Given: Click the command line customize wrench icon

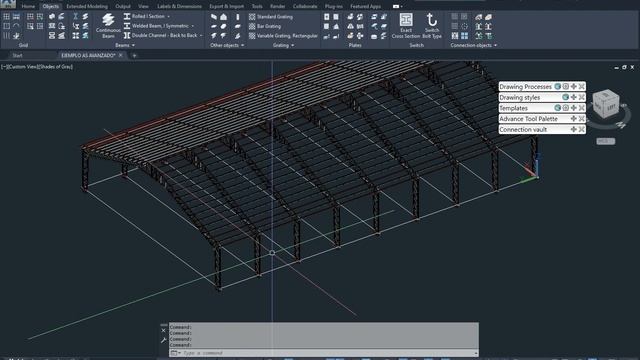Looking at the screenshot, I should (164, 340).
